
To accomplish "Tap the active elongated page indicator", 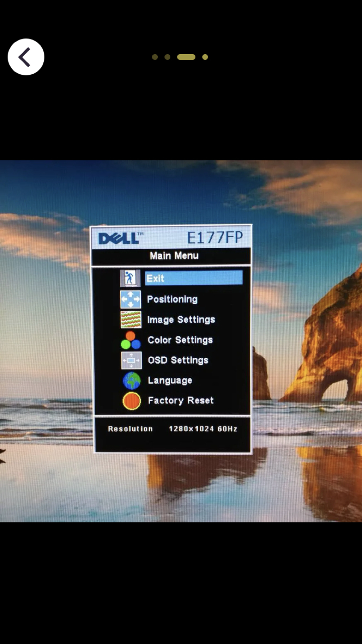I will click(x=186, y=57).
